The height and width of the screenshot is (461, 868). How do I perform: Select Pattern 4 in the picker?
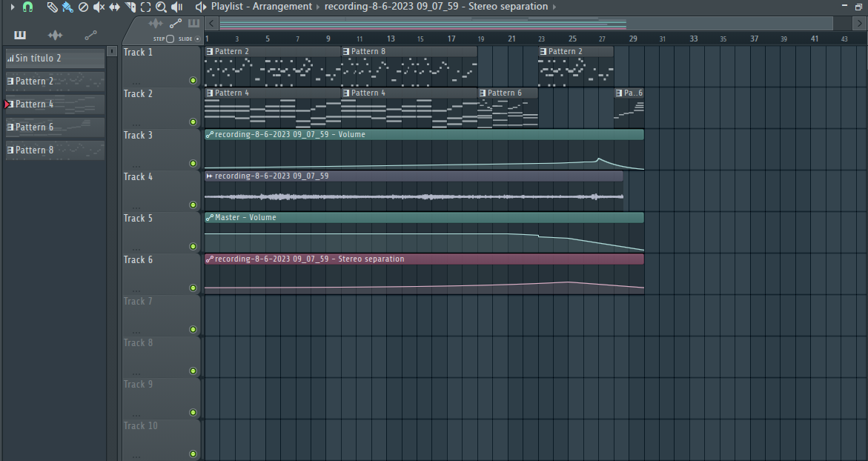coord(55,104)
